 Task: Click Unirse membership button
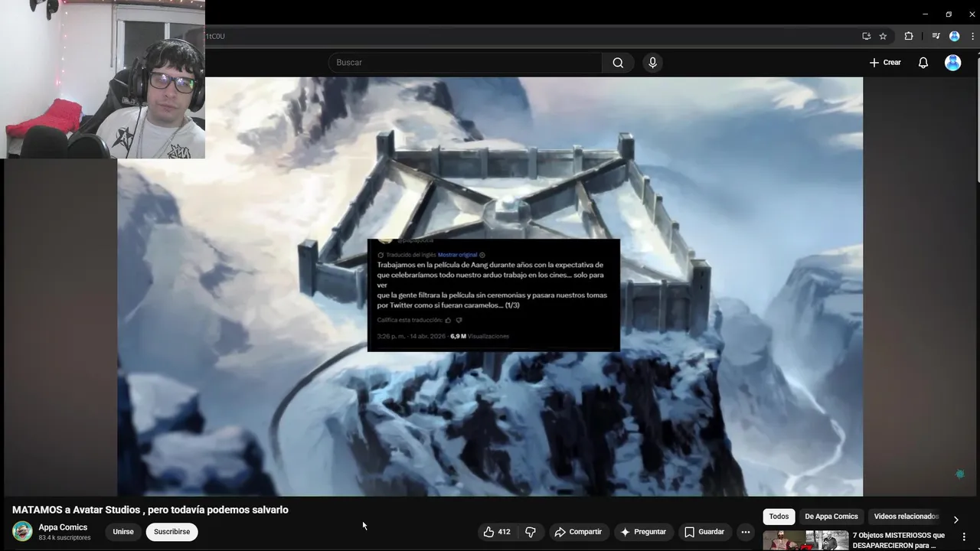click(123, 532)
